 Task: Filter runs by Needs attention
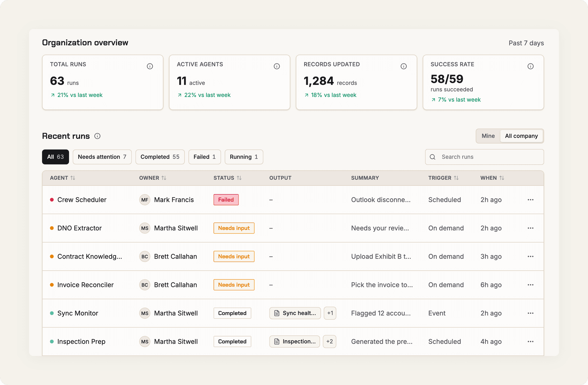coord(102,157)
